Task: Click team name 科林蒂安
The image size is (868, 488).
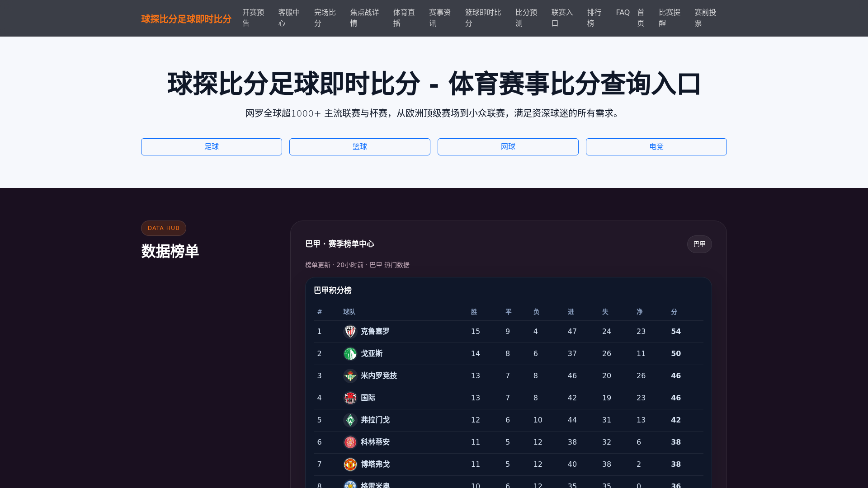Action: [375, 442]
